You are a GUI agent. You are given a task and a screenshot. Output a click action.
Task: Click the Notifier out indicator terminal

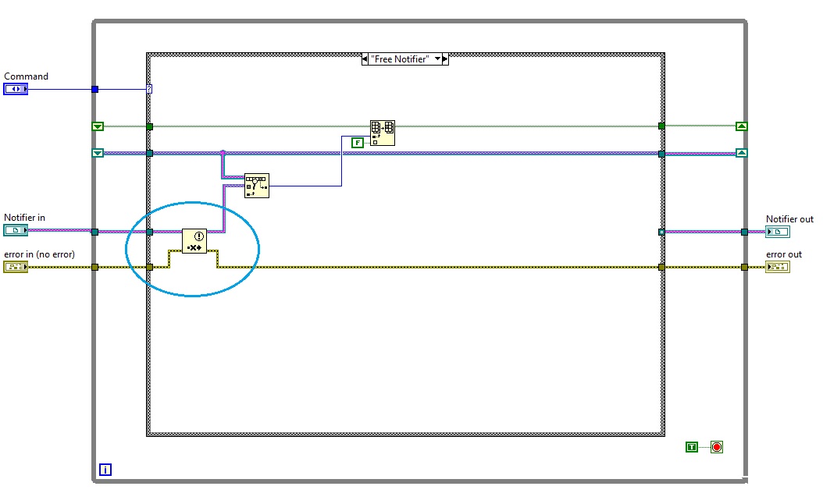(778, 232)
